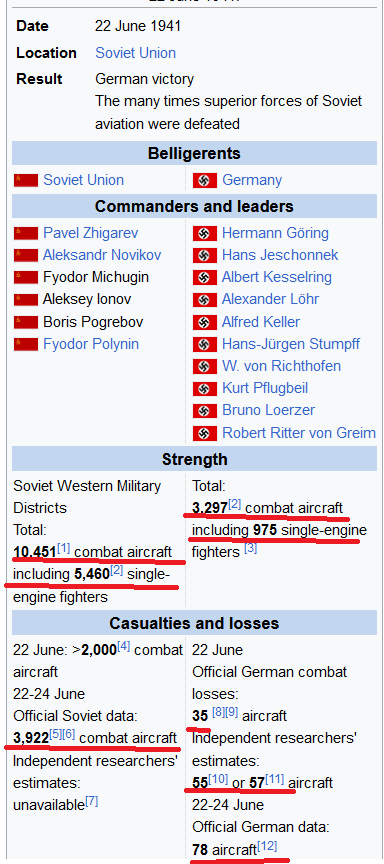Click the German flag icon beside Hermann Göring
Screen dimensions: 384x864
pyautogui.click(x=204, y=234)
